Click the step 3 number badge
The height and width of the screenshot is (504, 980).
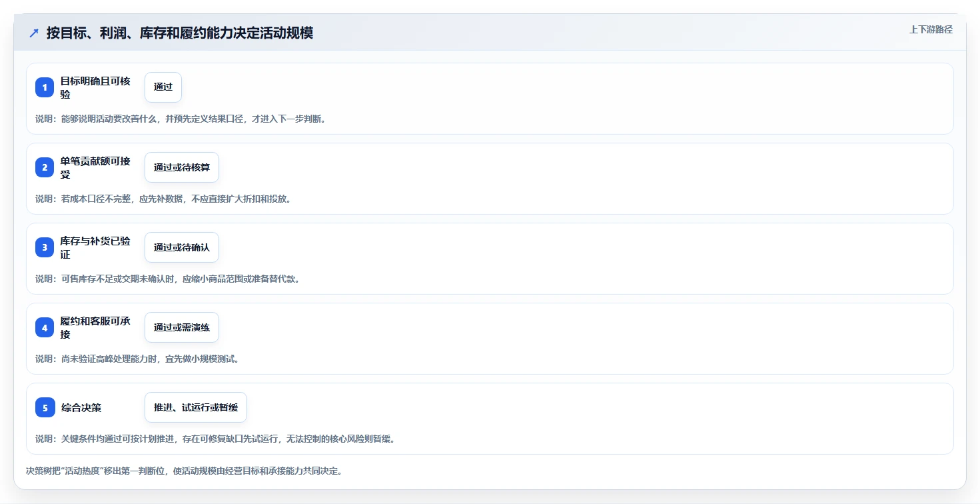[x=45, y=247]
